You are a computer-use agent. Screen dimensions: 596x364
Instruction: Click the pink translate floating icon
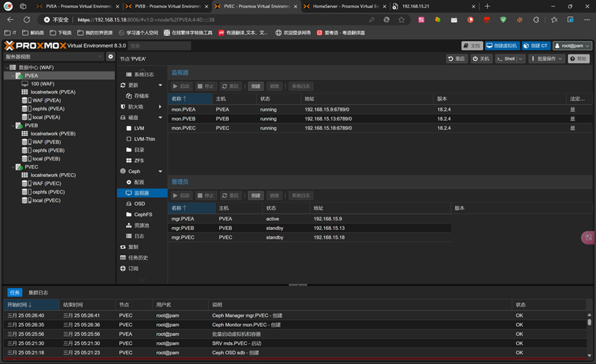pos(588,237)
